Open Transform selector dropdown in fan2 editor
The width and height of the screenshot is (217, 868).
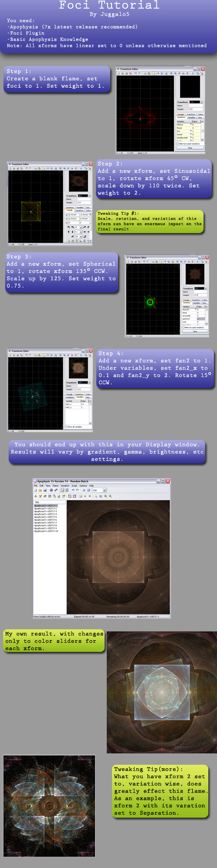coord(89,382)
